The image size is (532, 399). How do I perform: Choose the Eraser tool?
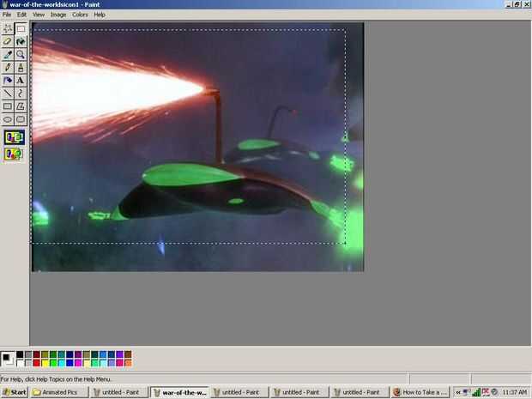[x=8, y=41]
